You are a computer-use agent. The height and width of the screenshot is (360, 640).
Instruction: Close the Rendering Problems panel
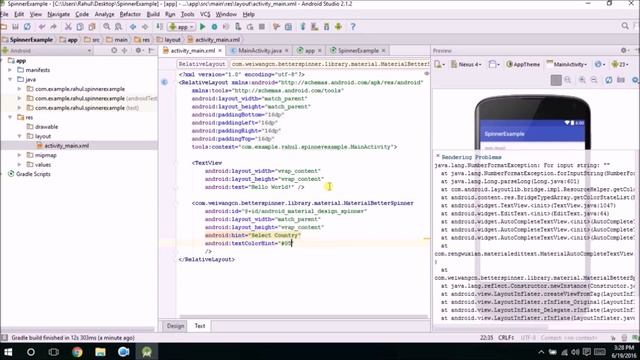coord(438,156)
